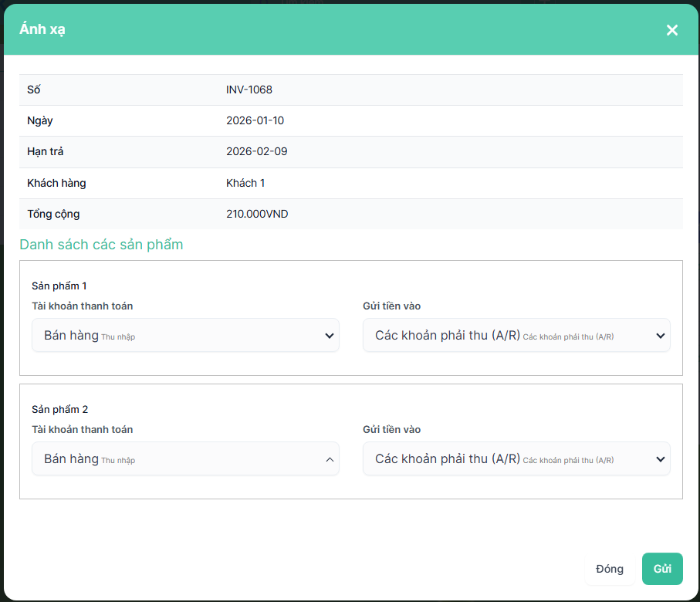The width and height of the screenshot is (700, 602).
Task: Click the total amount 210.000VND
Action: 257,214
